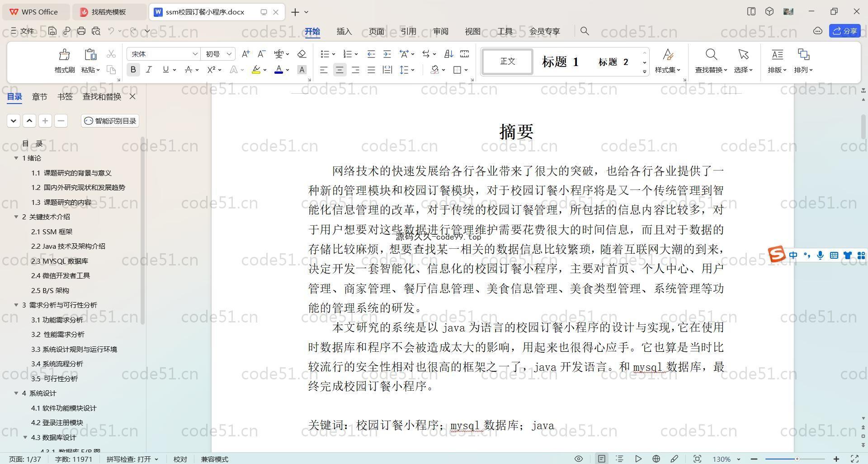Click the fullscreen icon in status bar
The image size is (868, 464).
(x=855, y=459)
